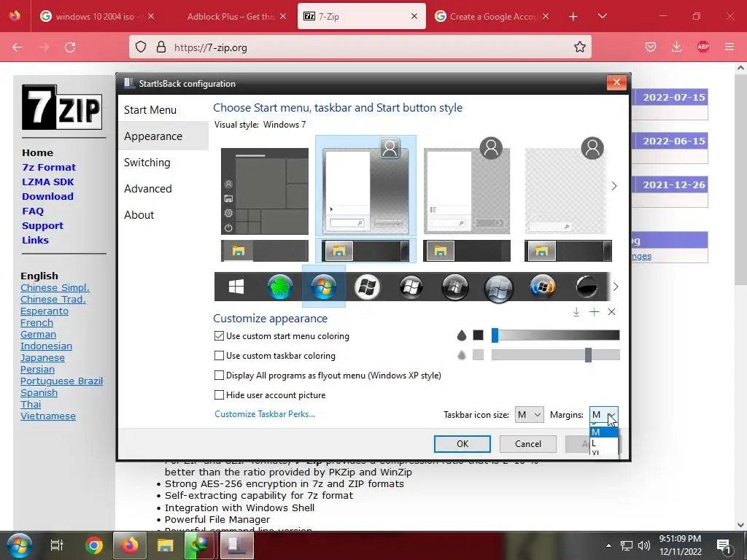Open Firefox hamburger menu
747x560 pixels.
[x=729, y=47]
